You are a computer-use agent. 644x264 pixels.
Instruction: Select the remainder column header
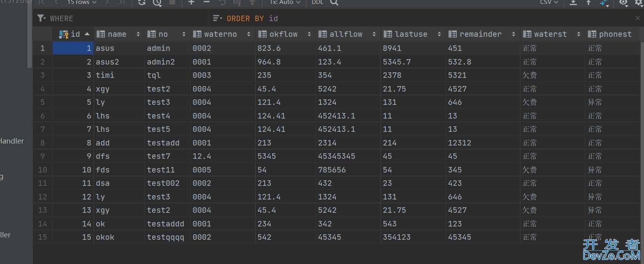pos(480,34)
